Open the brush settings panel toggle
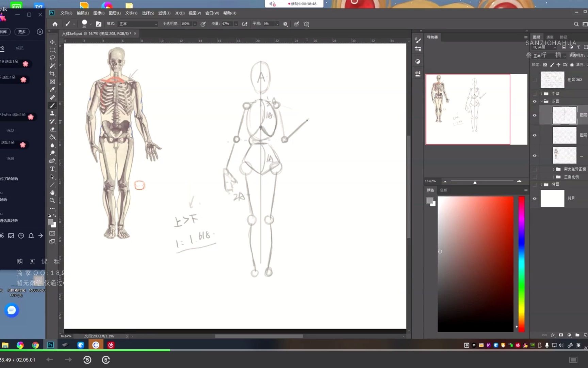This screenshot has width=588, height=368. tap(99, 24)
